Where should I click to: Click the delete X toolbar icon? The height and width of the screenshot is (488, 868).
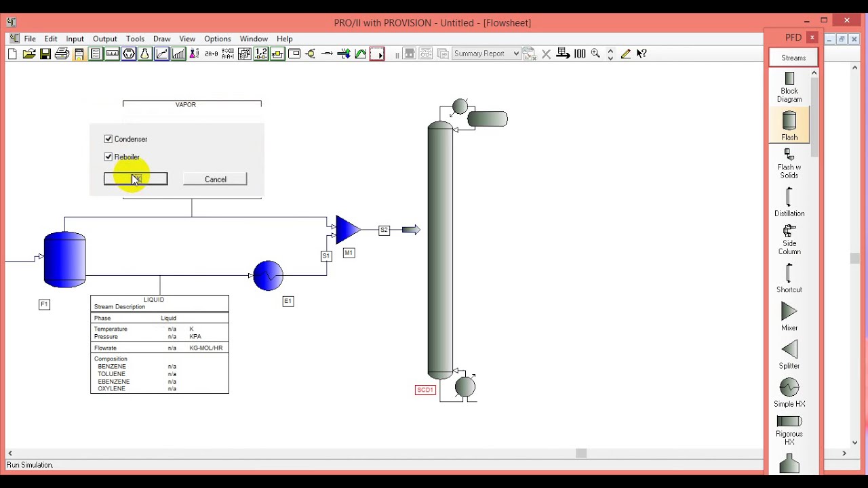tap(547, 54)
